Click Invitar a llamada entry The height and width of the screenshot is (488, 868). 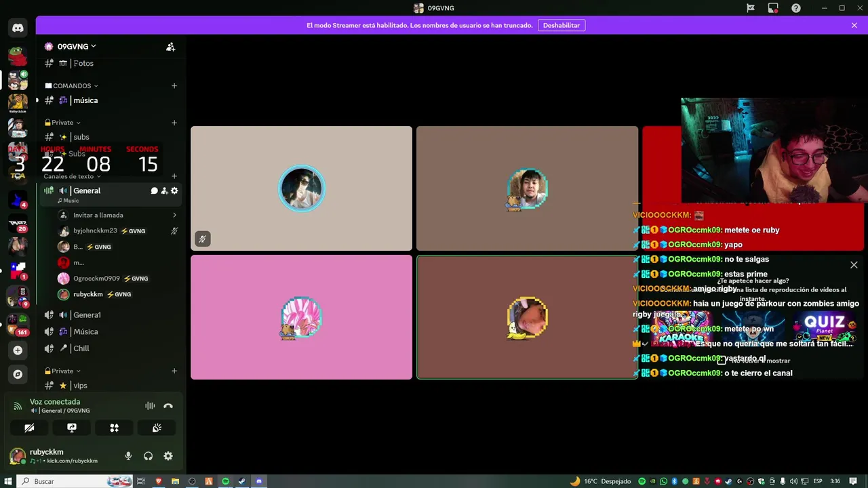[x=117, y=215]
